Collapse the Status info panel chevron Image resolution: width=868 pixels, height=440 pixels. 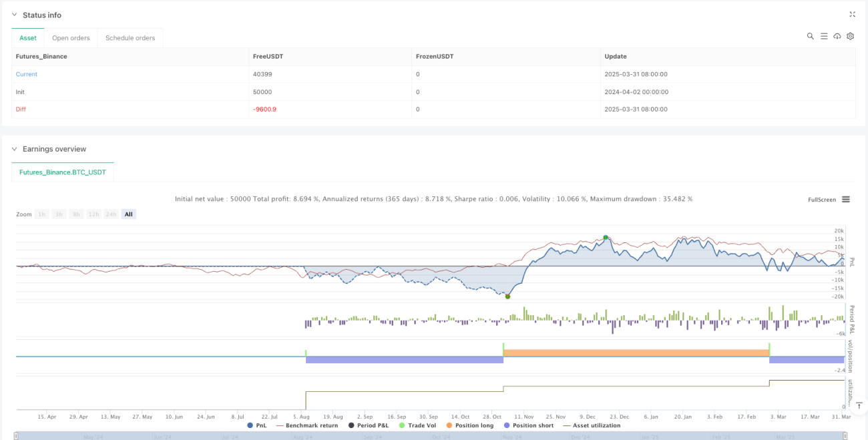tap(15, 15)
